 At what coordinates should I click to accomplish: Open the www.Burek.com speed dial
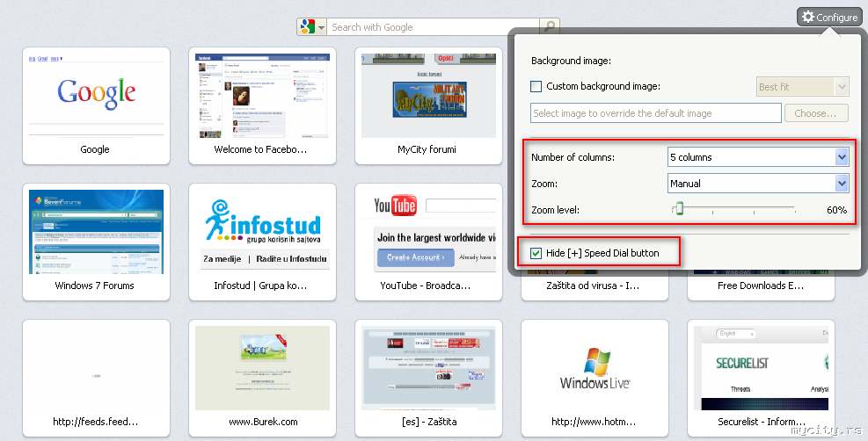pos(262,378)
